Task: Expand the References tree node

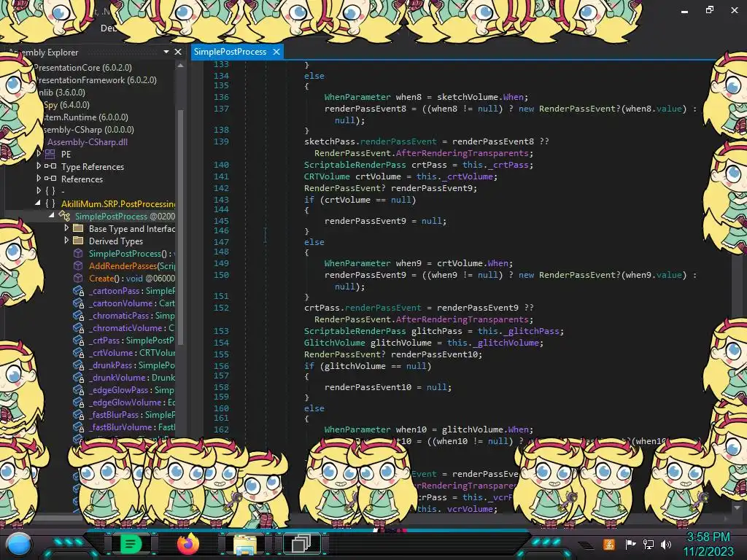Action: (x=39, y=178)
